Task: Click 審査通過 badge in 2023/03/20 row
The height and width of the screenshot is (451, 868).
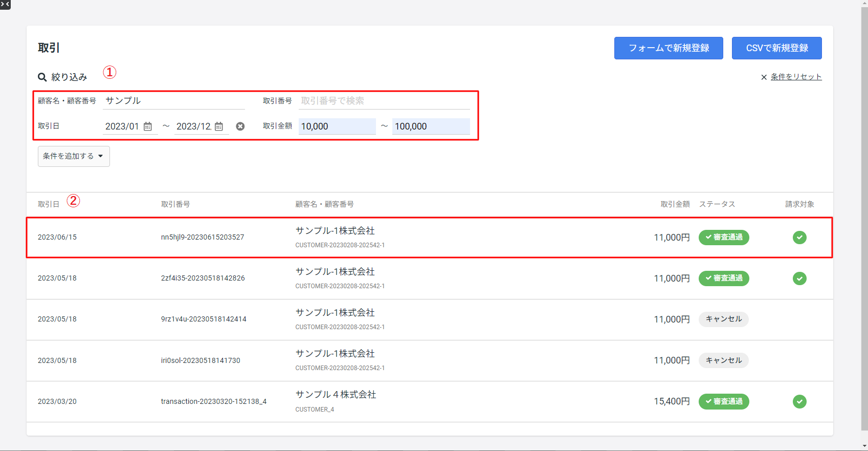Action: tap(724, 401)
